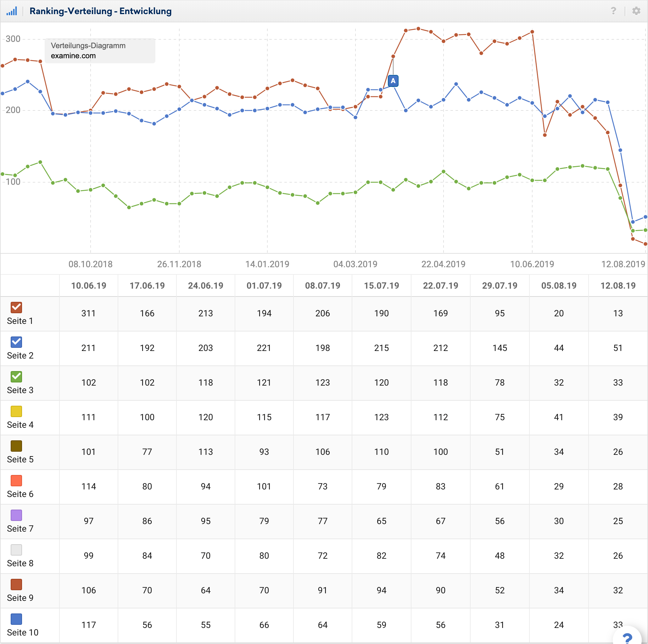Enable the dark brown Seite 5 box
This screenshot has width=648, height=644.
[16, 446]
